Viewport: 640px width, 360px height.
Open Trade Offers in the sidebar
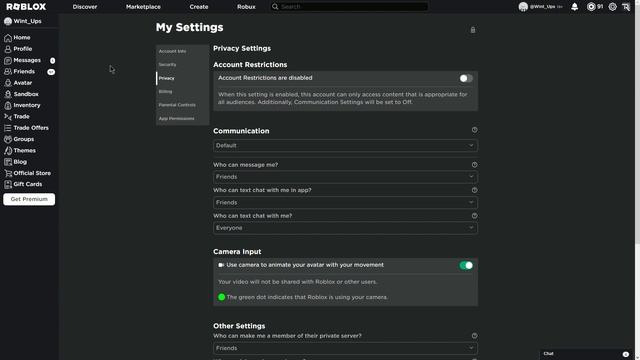pyautogui.click(x=26, y=128)
